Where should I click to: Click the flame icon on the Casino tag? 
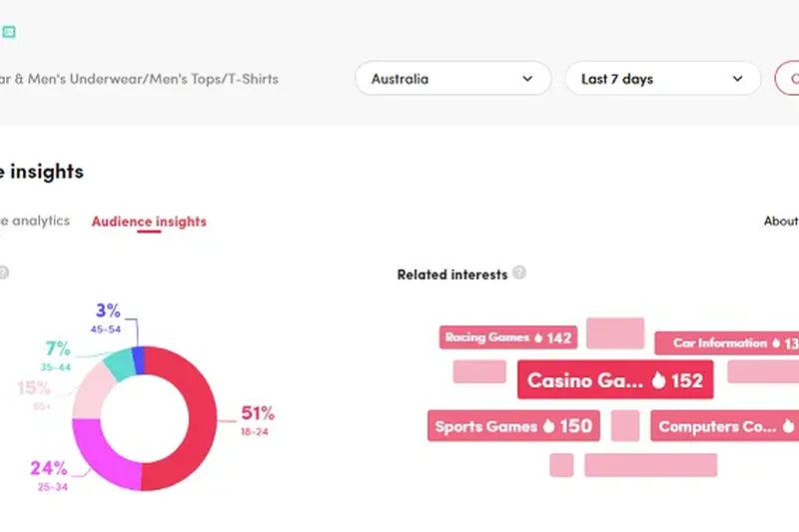tap(658, 380)
